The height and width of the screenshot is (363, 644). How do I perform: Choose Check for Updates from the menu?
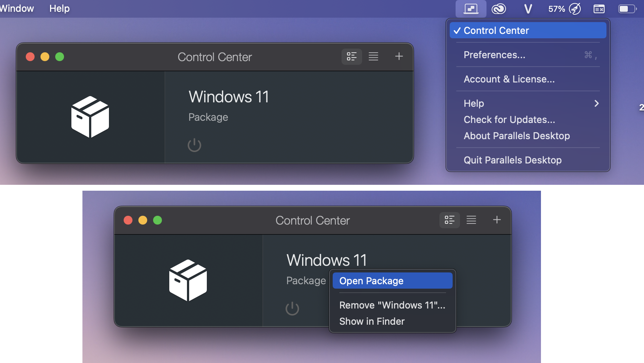tap(509, 119)
